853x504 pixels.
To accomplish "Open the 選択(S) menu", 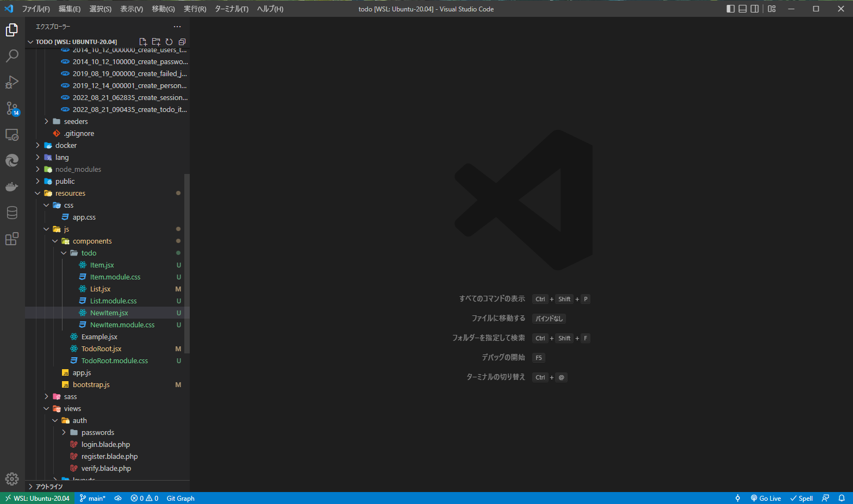I will (x=101, y=9).
